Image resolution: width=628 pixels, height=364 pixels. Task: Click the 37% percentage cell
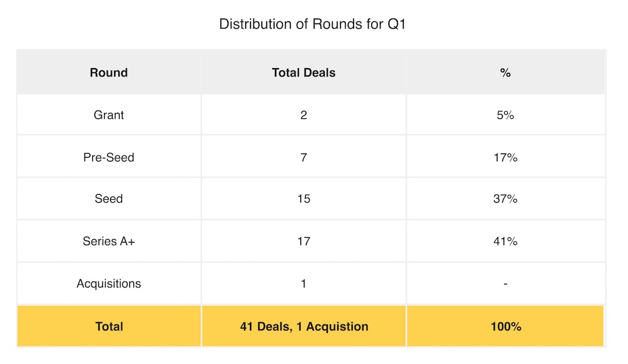[x=505, y=198]
